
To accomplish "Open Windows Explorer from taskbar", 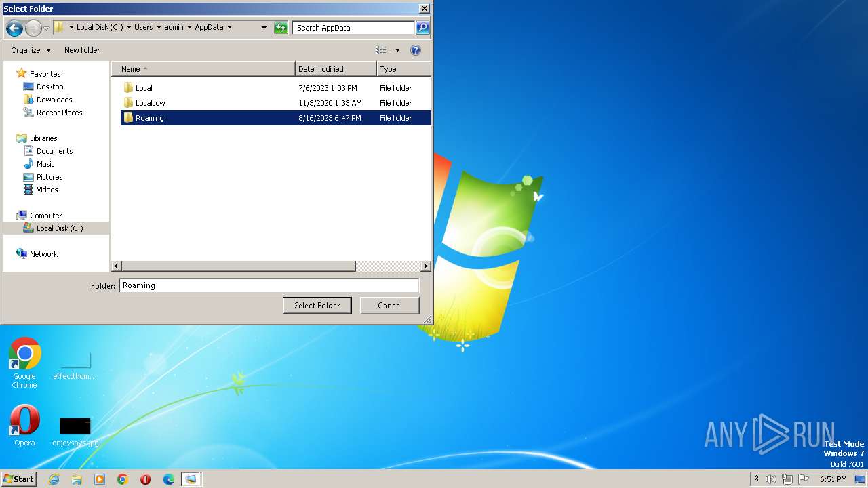I will tap(77, 479).
